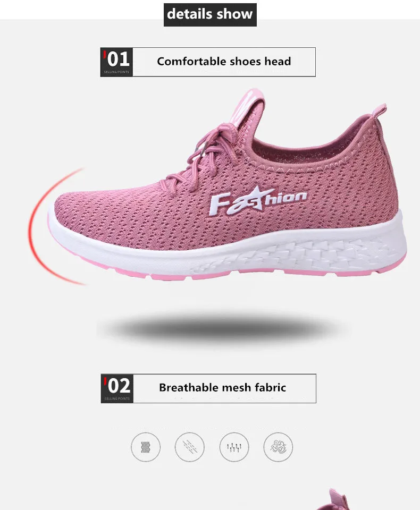Click the 'Breathable mesh fabric' label
420x510 pixels.
pos(223,388)
